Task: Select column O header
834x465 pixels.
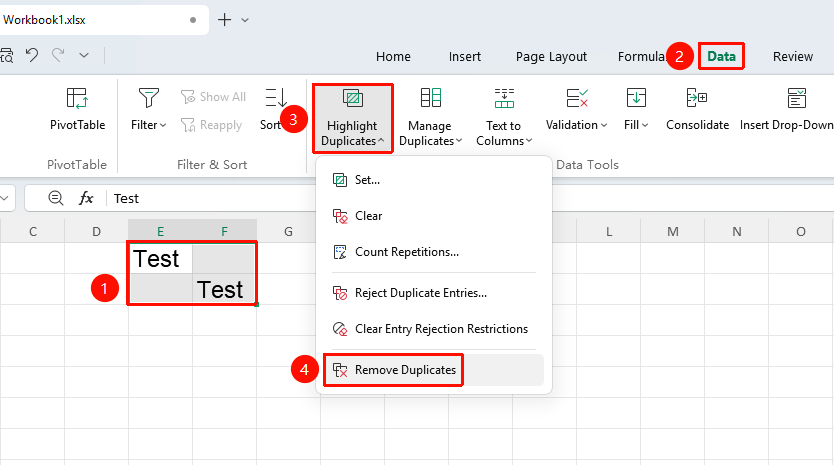Action: (x=800, y=231)
